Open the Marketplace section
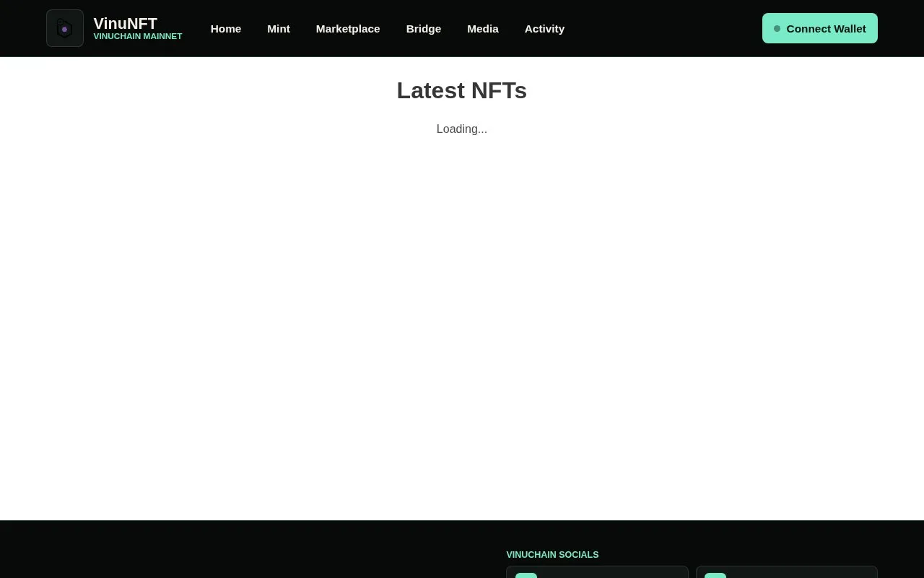Viewport: 924px width, 578px height. coord(348,29)
